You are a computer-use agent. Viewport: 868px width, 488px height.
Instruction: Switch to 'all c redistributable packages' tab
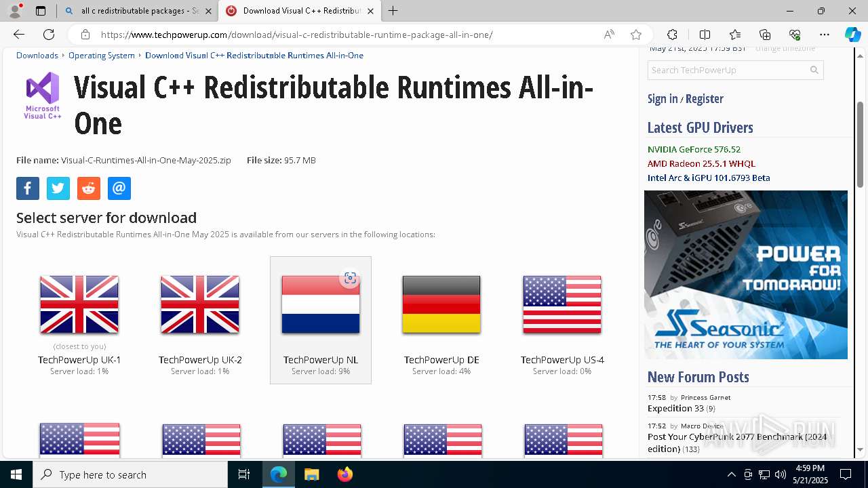tap(138, 11)
